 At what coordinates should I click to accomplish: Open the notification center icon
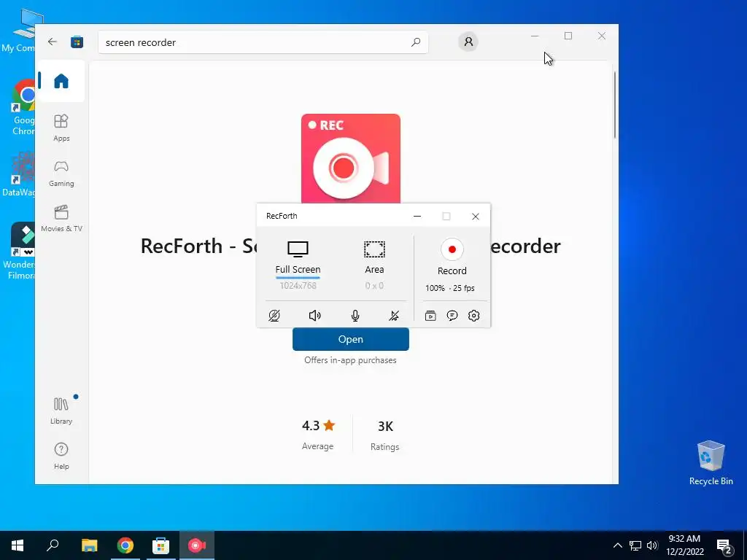point(724,546)
